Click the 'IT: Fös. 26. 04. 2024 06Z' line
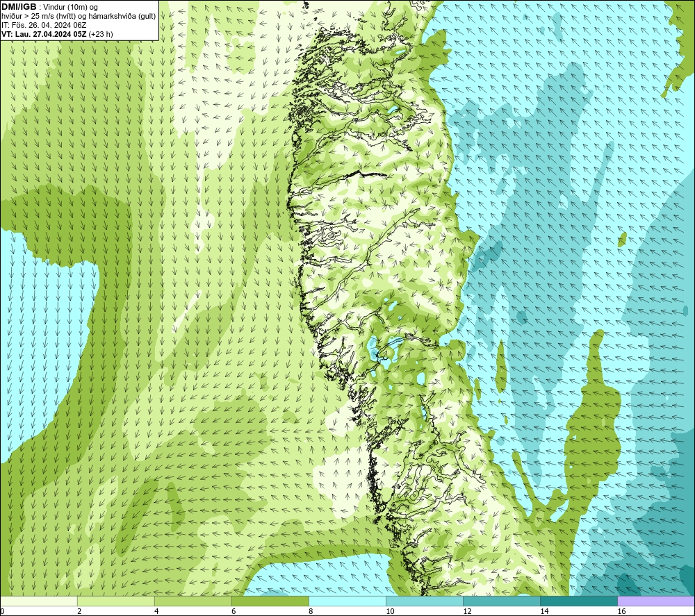This screenshot has width=695, height=616. coord(44,25)
